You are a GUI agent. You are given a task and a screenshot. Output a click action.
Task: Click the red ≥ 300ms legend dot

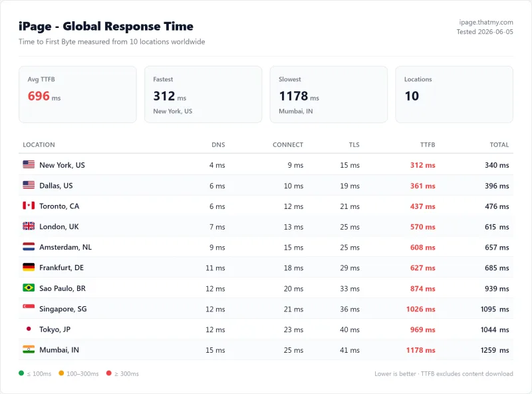(108, 373)
